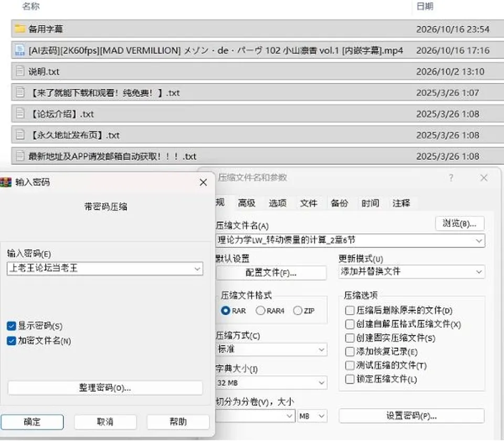The width and height of the screenshot is (504, 441).
Task: Enable 锁定压缩文件 checkbox
Action: point(350,379)
